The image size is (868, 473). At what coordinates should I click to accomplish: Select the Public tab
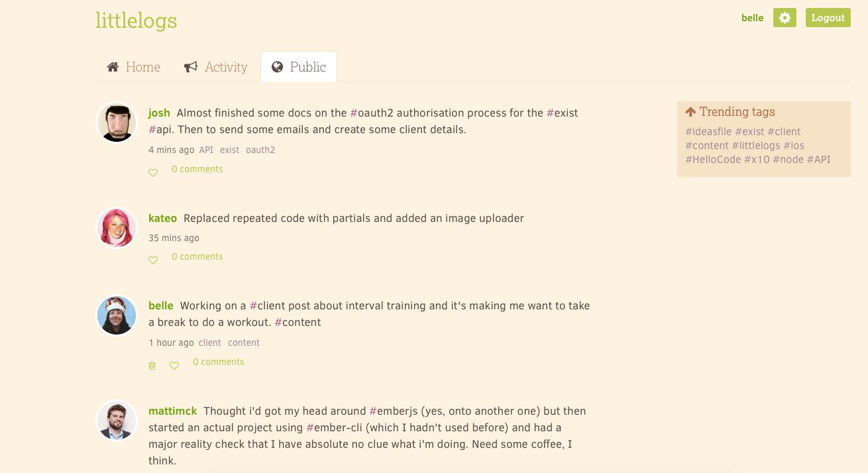click(299, 67)
